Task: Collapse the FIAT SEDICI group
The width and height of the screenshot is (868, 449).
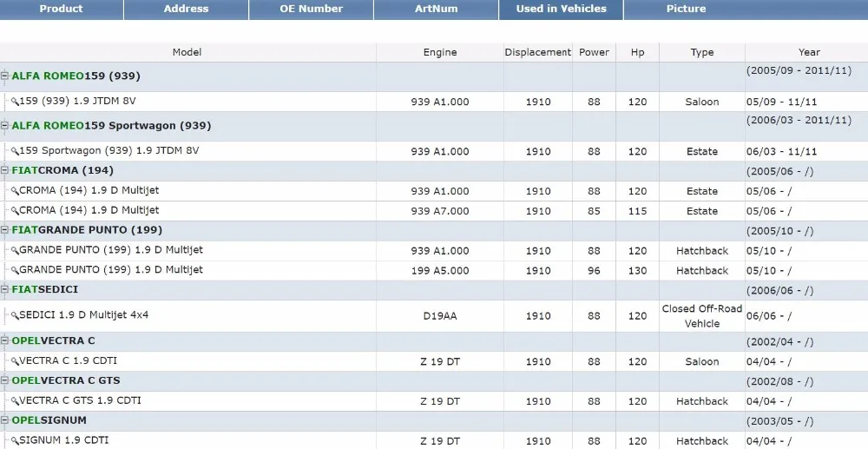Action: coord(5,289)
